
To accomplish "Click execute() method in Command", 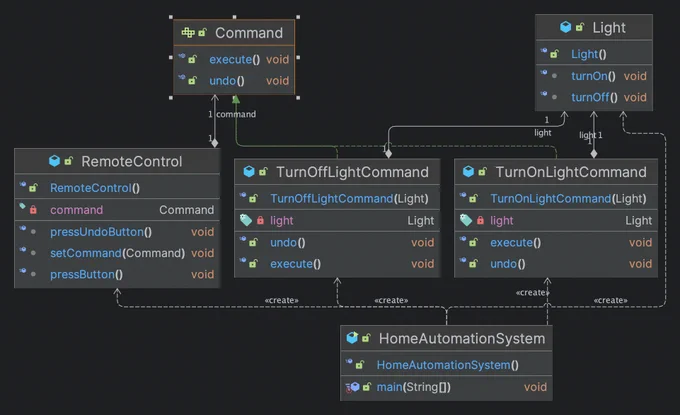I will (235, 59).
